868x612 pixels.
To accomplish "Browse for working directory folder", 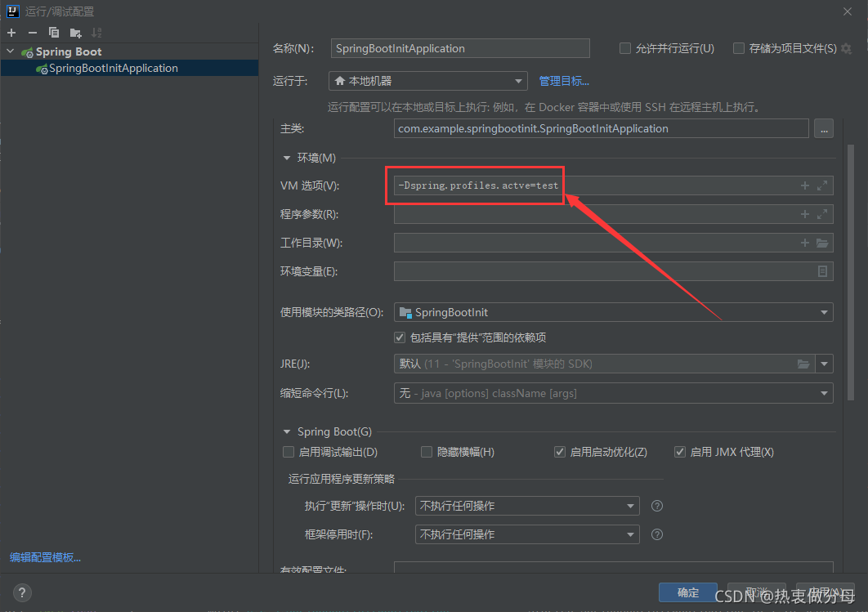I will coord(822,243).
